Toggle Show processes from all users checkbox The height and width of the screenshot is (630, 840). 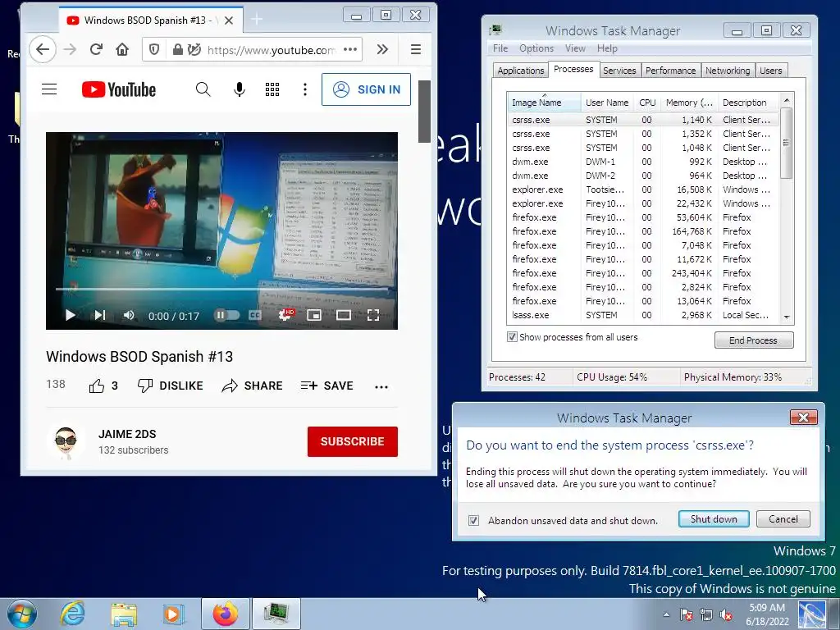512,337
